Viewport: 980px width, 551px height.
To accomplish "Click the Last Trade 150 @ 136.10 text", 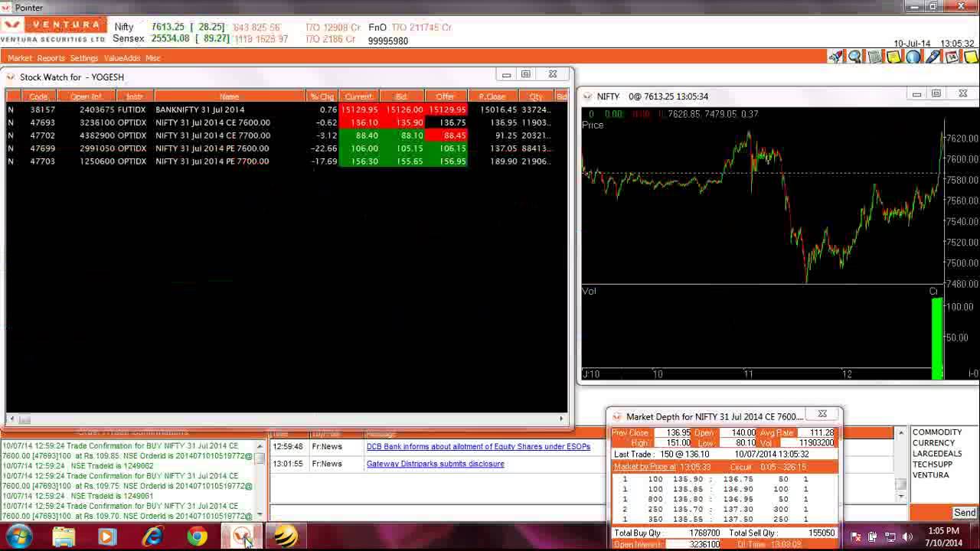I will point(661,454).
